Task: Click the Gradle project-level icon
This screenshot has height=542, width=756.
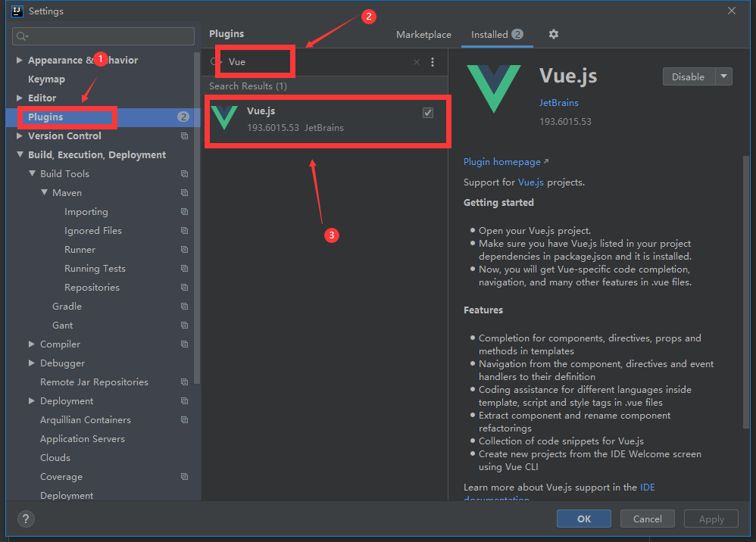Action: (184, 307)
